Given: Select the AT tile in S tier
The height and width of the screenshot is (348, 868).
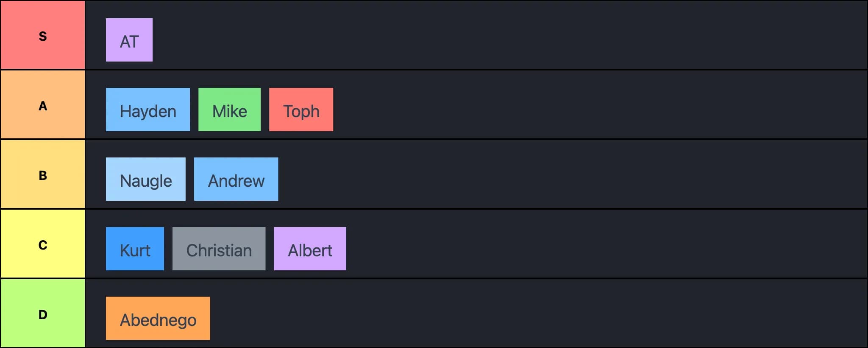Looking at the screenshot, I should [129, 40].
